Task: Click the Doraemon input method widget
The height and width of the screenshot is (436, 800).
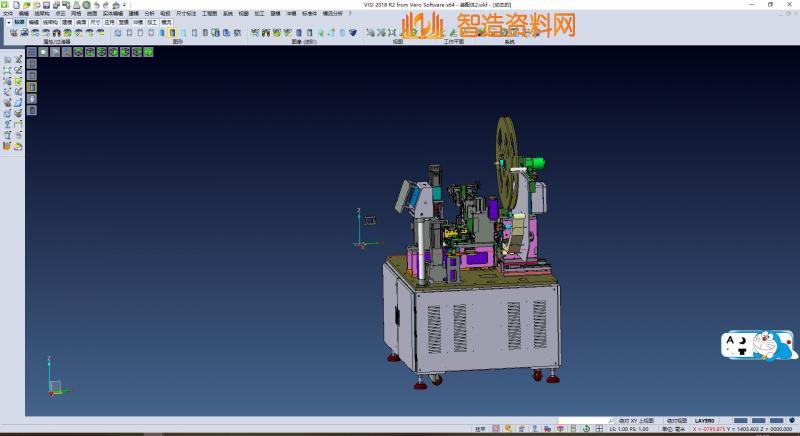Action: (759, 347)
